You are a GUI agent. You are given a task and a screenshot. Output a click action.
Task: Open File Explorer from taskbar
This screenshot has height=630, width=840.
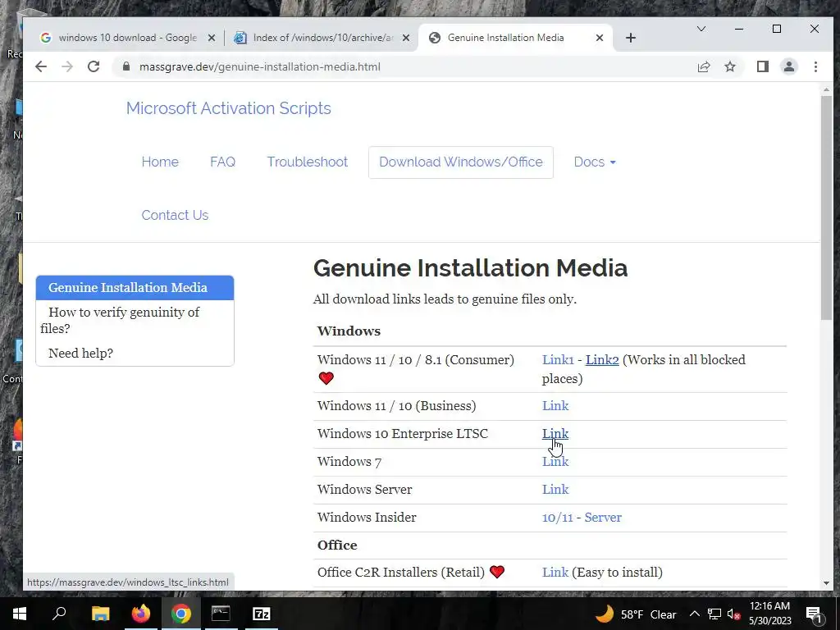pos(100,614)
